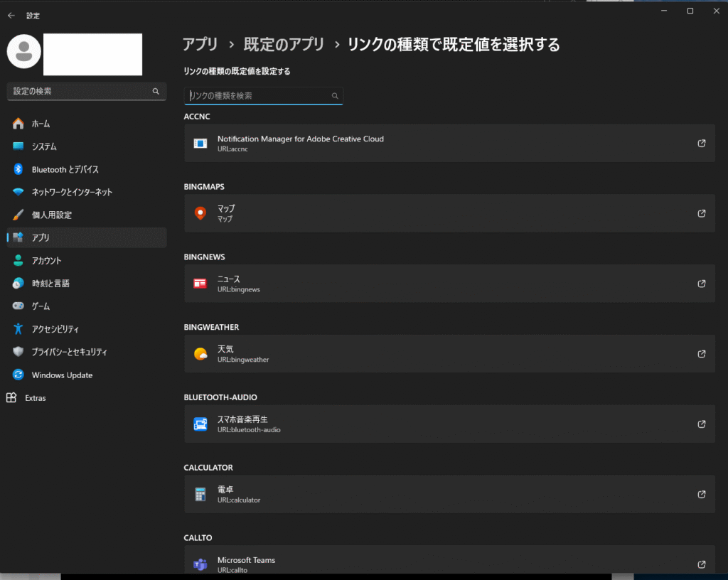Click the Extras grid icon
This screenshot has height=580, width=728.
(x=11, y=397)
